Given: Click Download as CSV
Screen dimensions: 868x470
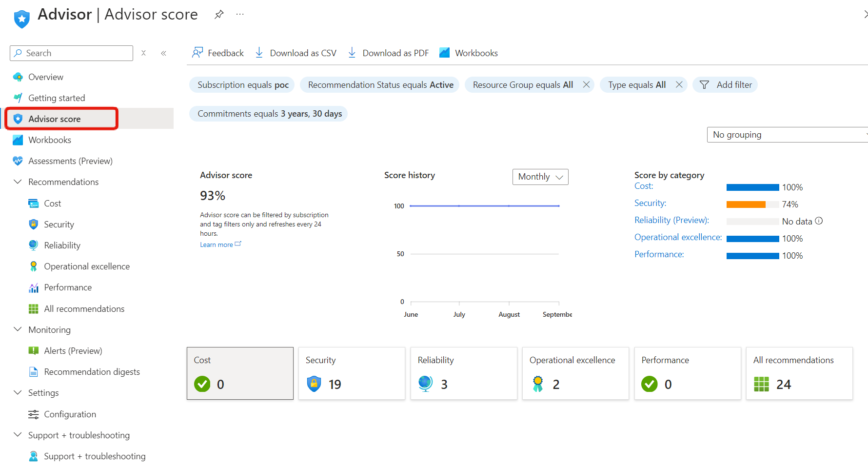Looking at the screenshot, I should tap(296, 53).
